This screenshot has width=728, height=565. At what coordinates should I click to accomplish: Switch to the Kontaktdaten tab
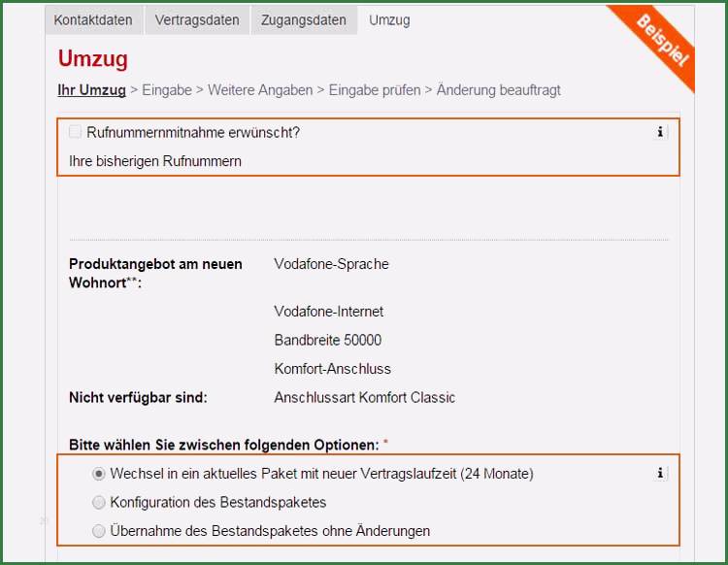(x=93, y=20)
